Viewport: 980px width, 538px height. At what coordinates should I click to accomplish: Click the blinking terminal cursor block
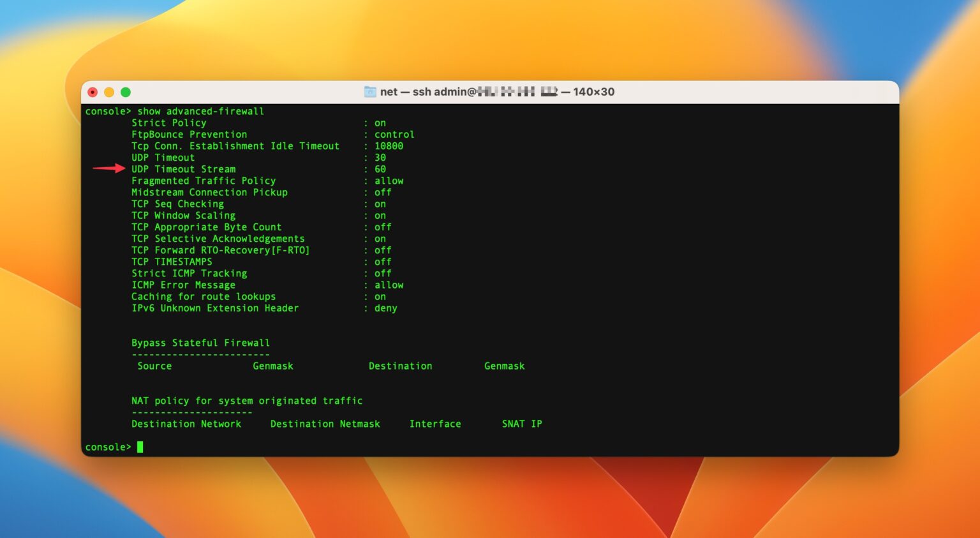[x=140, y=447]
